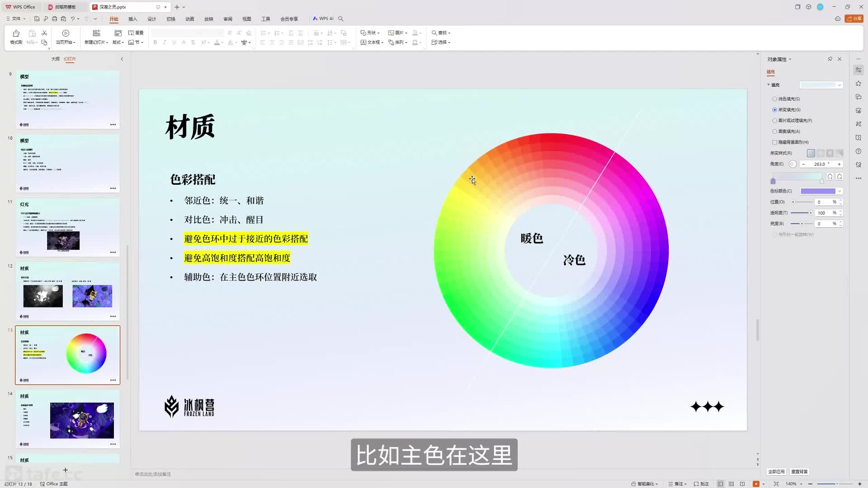Open the 放映 ribbon tab

pyautogui.click(x=208, y=19)
